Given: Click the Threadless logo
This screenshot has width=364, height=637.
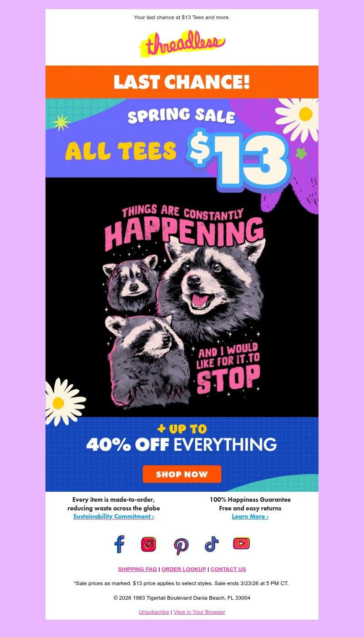Looking at the screenshot, I should [182, 44].
